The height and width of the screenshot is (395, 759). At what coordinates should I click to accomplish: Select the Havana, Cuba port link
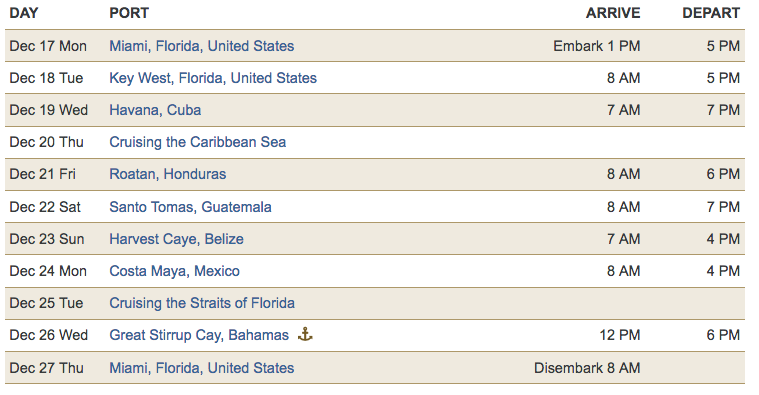[x=155, y=110]
